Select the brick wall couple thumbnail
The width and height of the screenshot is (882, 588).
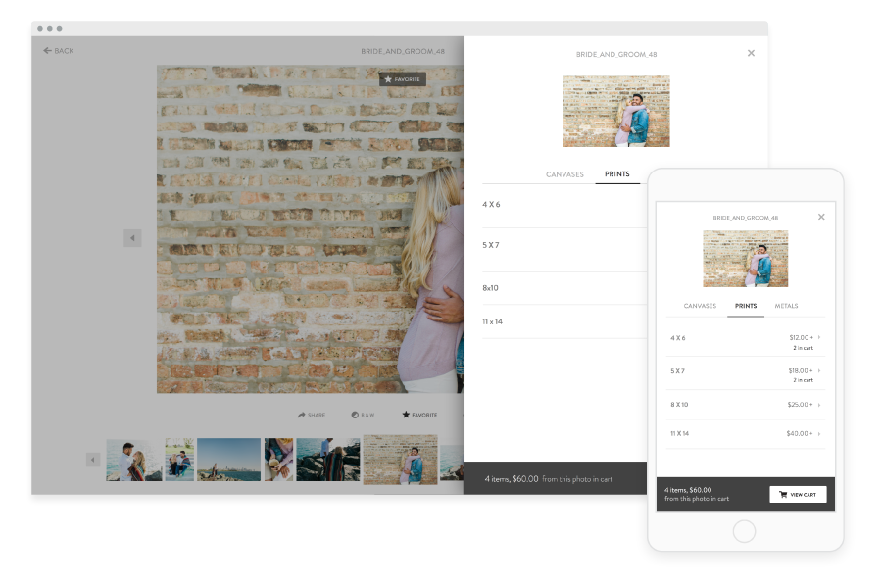[x=401, y=460]
